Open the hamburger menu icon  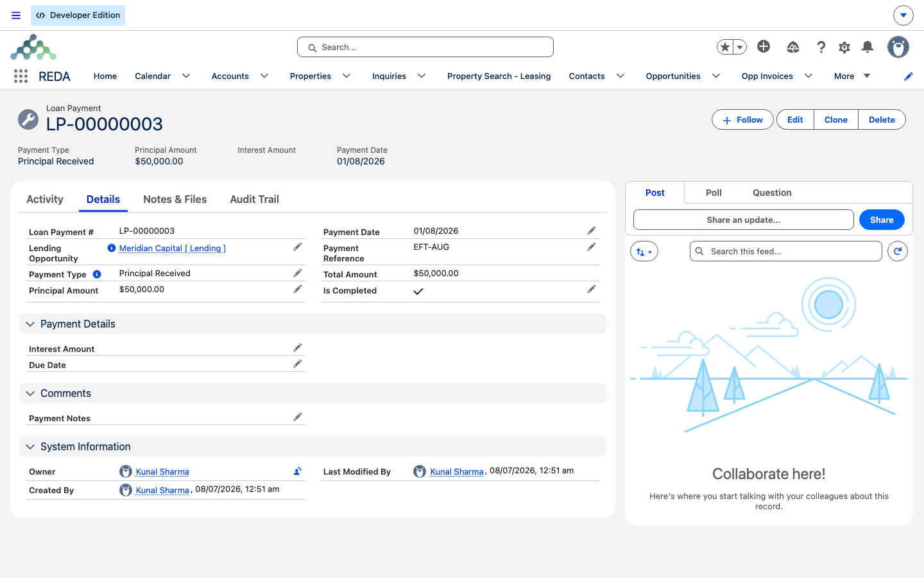(x=16, y=15)
